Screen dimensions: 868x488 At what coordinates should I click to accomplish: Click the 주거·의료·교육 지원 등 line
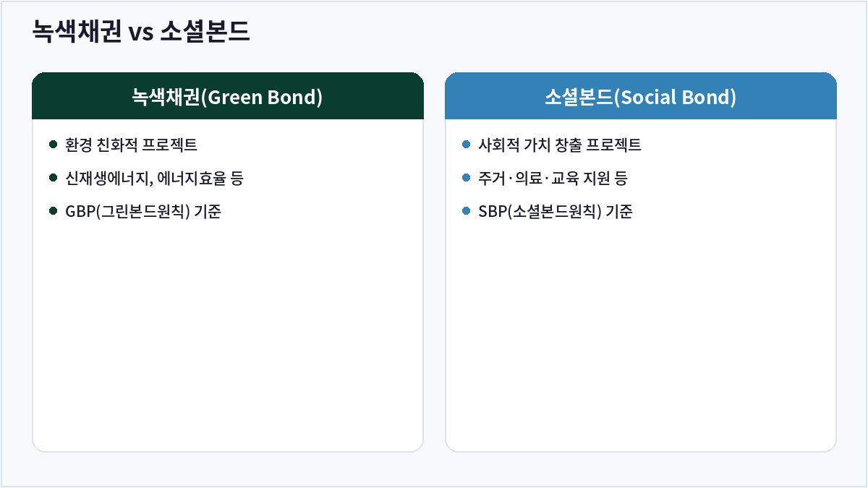coord(553,178)
